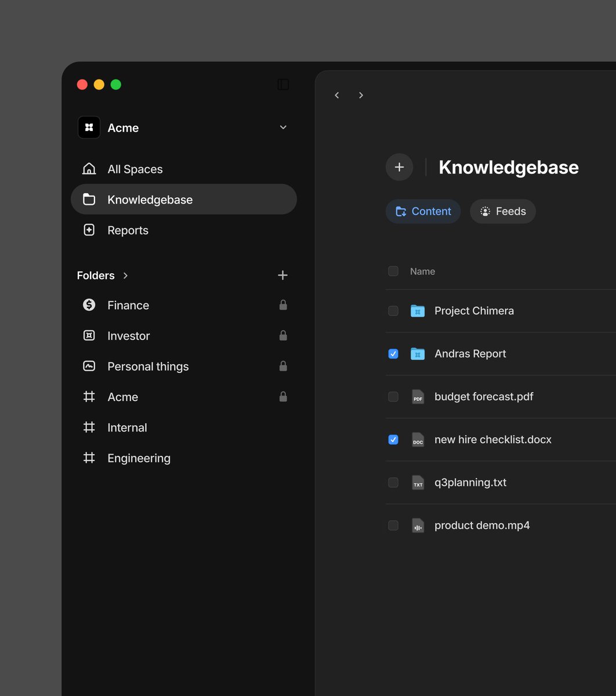Open the Investor folder
This screenshot has height=696, width=616.
[x=183, y=336]
